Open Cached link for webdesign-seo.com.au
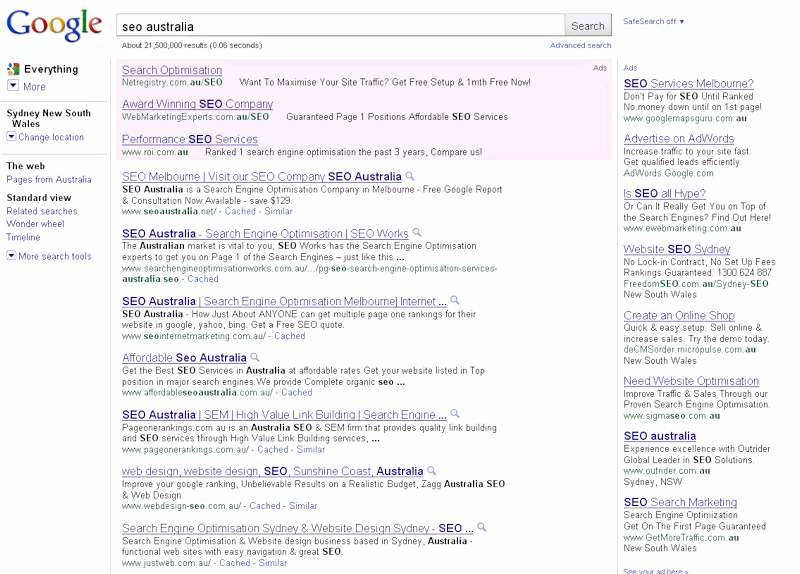 click(265, 506)
